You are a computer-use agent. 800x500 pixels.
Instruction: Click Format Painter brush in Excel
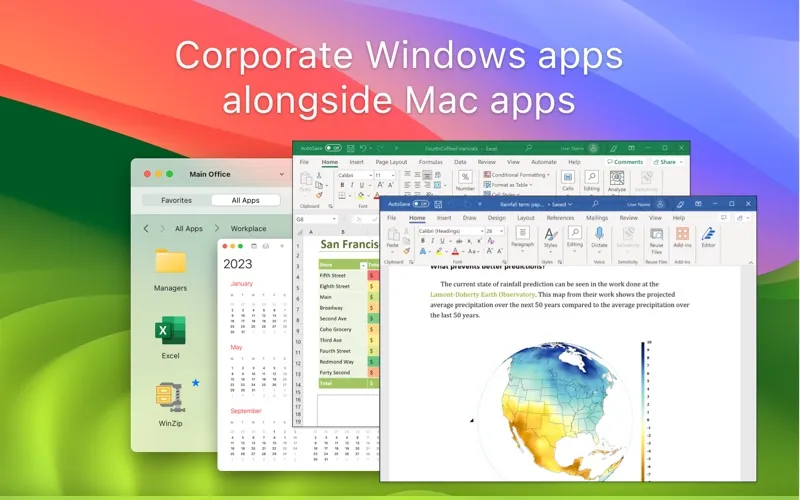[319, 195]
